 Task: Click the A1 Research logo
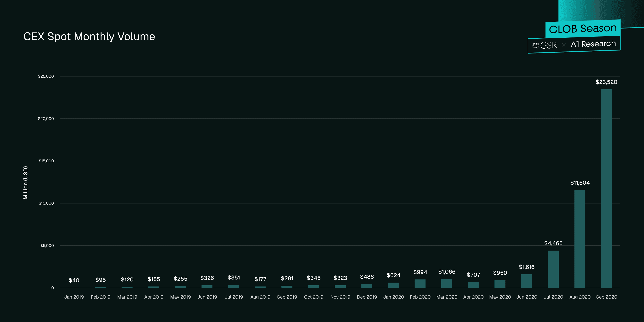pyautogui.click(x=593, y=44)
